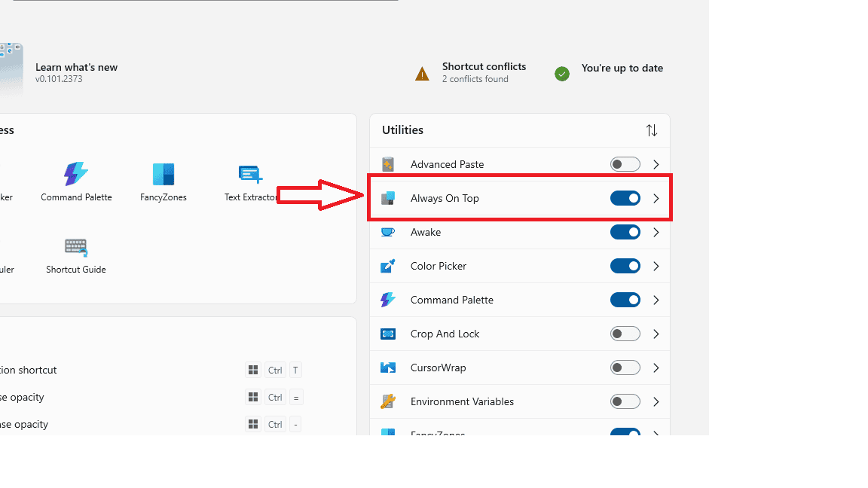This screenshot has height=488, width=868.
Task: Click the Utilities panel heading
Action: point(402,130)
